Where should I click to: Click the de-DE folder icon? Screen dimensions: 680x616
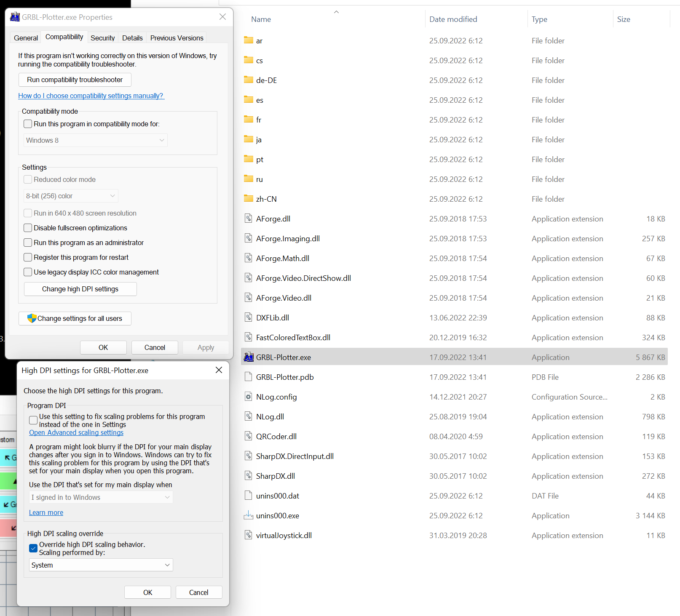(x=249, y=80)
